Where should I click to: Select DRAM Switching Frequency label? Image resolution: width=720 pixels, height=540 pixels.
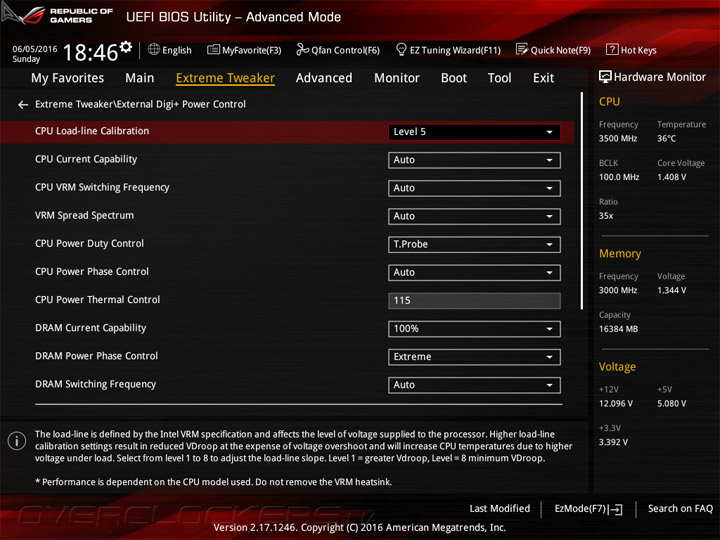[x=96, y=384]
